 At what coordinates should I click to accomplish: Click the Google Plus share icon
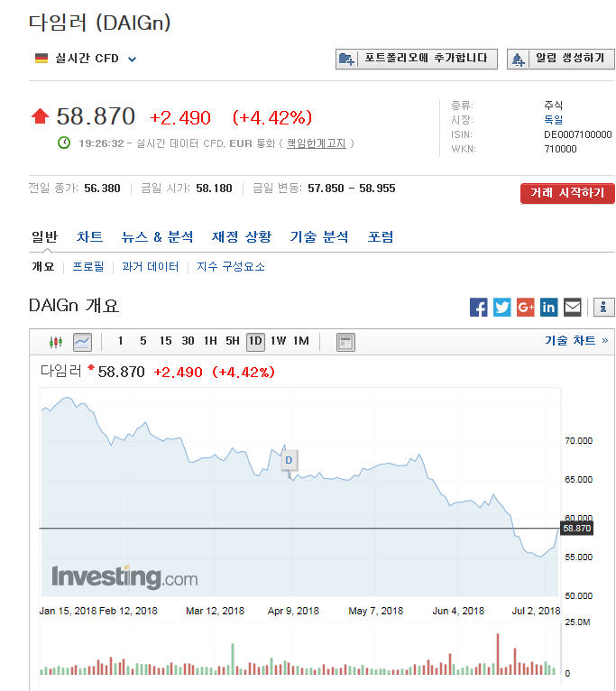coord(526,308)
